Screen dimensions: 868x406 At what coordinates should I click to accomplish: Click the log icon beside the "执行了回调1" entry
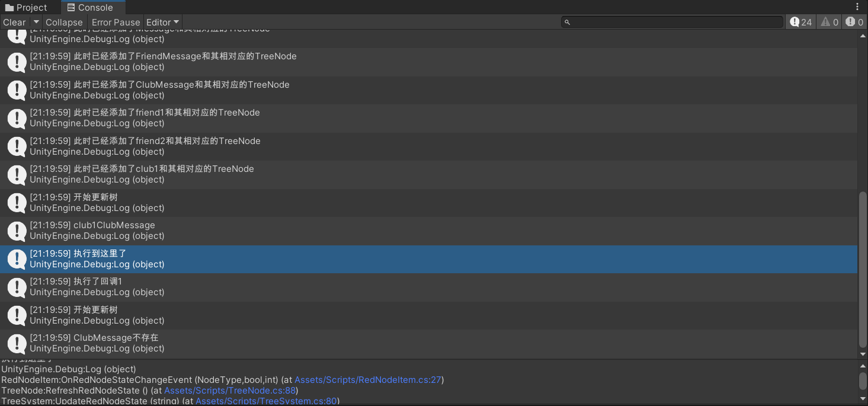point(16,287)
